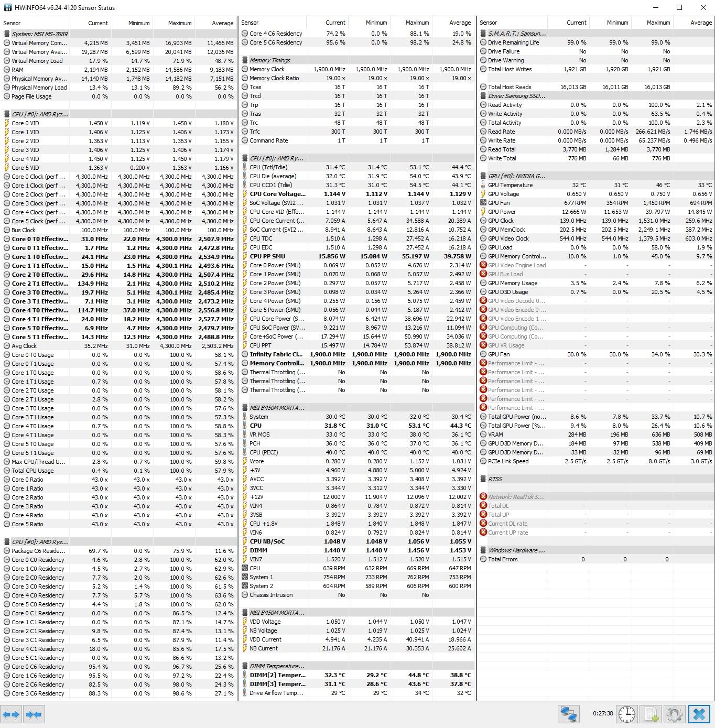The height and width of the screenshot is (728, 715).
Task: Select the Chassis Intrusion row
Action: click(x=357, y=595)
